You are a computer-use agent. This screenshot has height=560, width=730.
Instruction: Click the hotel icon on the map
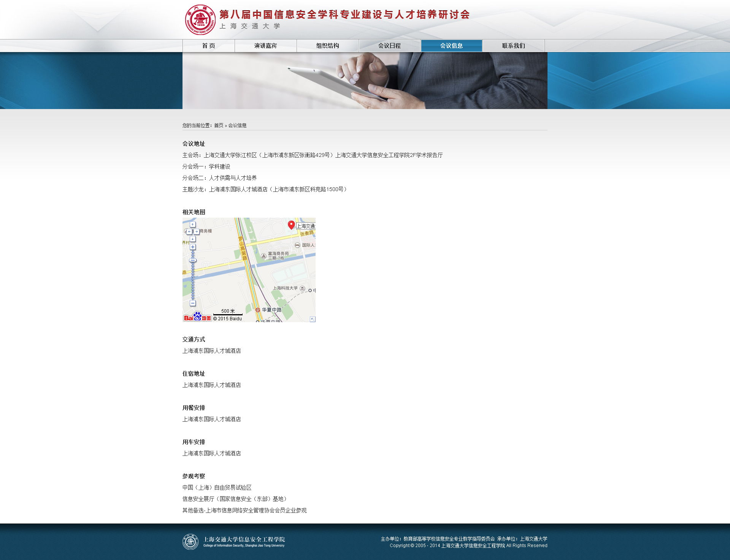297,245
